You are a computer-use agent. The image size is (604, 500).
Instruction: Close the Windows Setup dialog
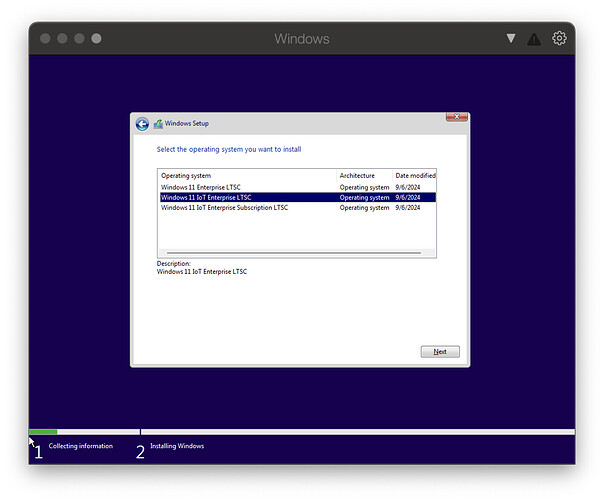tap(456, 118)
